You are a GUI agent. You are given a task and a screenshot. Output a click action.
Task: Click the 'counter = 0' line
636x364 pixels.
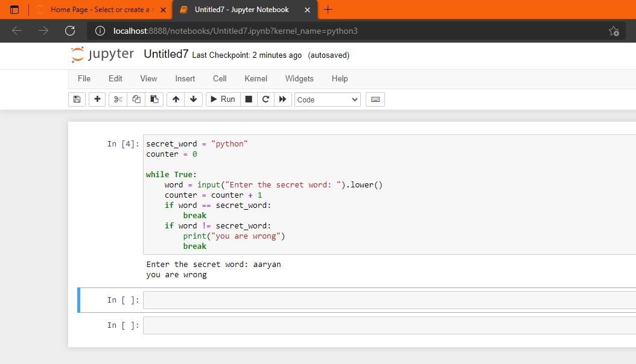171,154
